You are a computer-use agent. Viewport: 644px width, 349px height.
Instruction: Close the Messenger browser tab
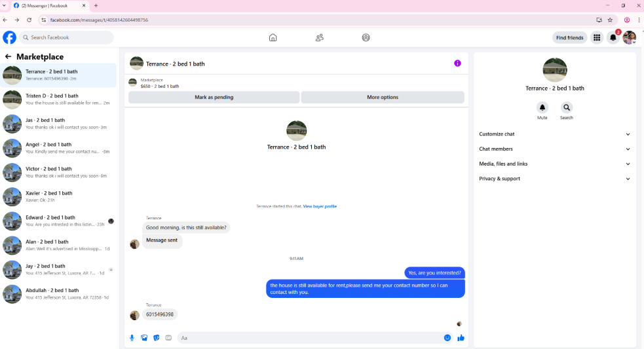coord(84,6)
